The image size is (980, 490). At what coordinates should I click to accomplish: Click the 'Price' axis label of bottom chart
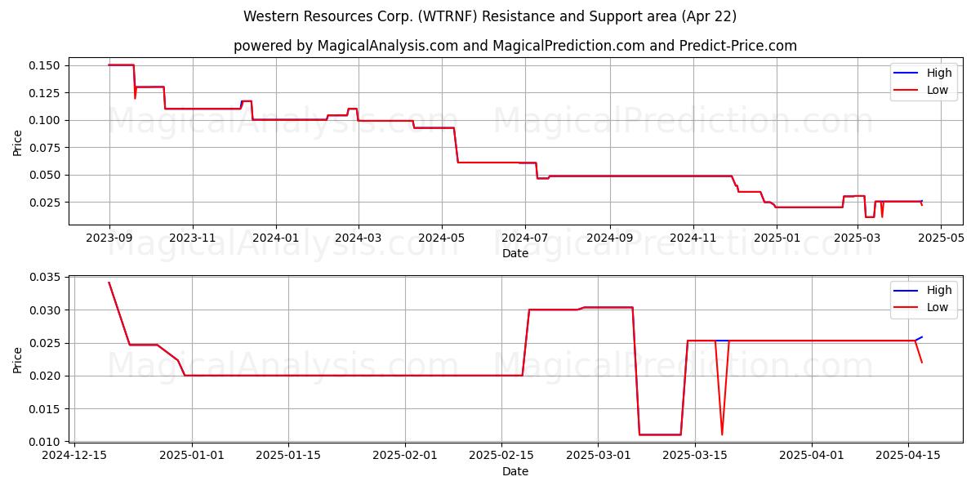(18, 360)
